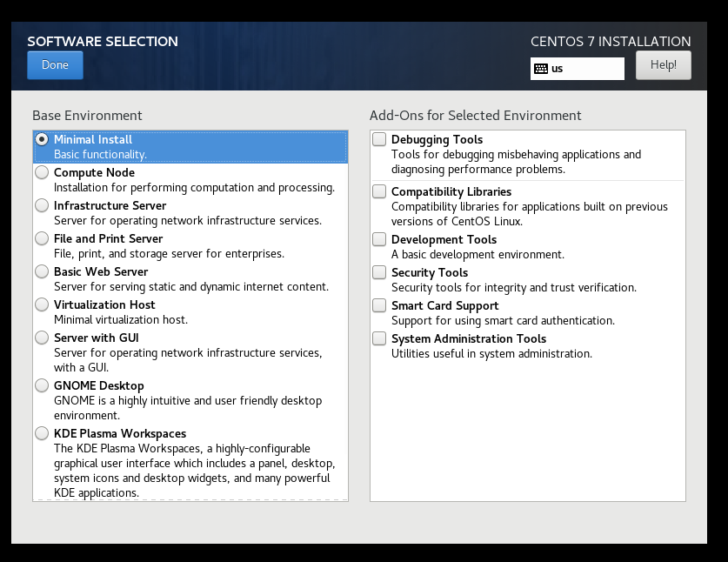Enable Security Tools add-on
728x562 pixels.
coord(379,272)
